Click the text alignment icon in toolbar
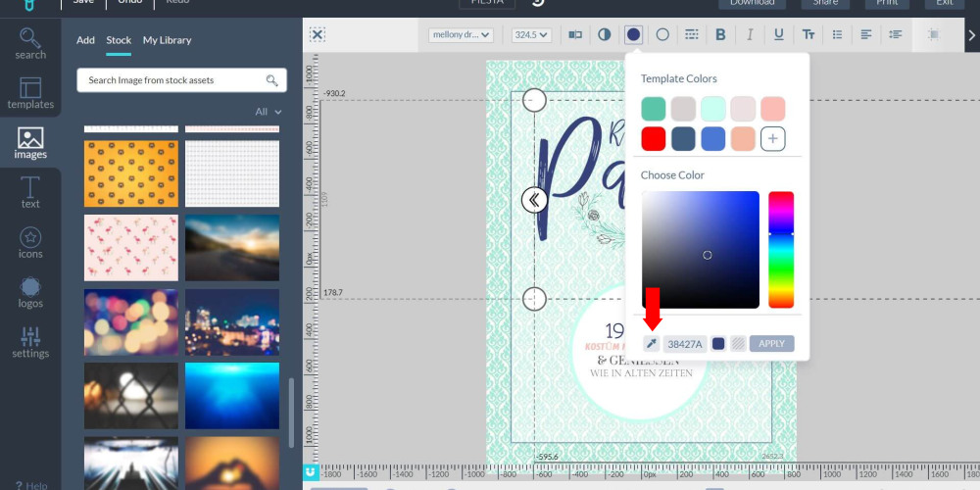Image resolution: width=980 pixels, height=490 pixels. click(866, 35)
